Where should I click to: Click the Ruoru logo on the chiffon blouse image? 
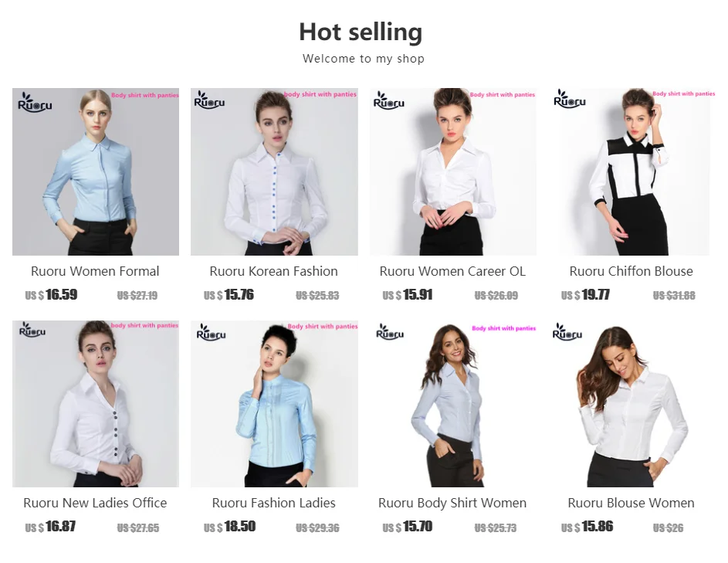[x=570, y=99]
